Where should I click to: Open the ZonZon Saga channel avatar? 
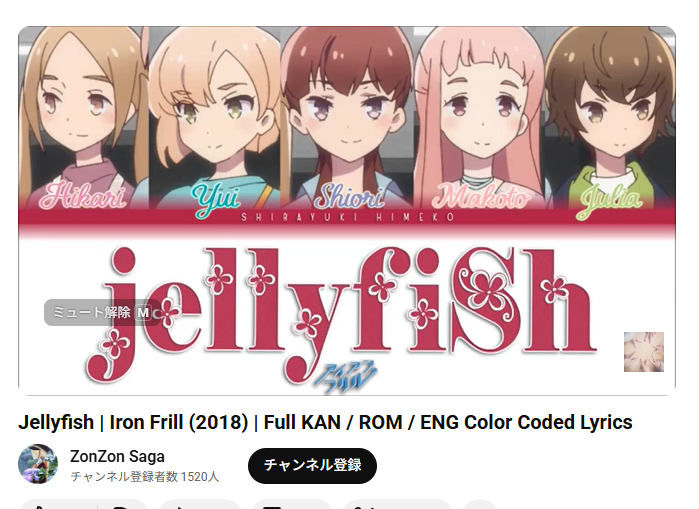click(x=38, y=464)
